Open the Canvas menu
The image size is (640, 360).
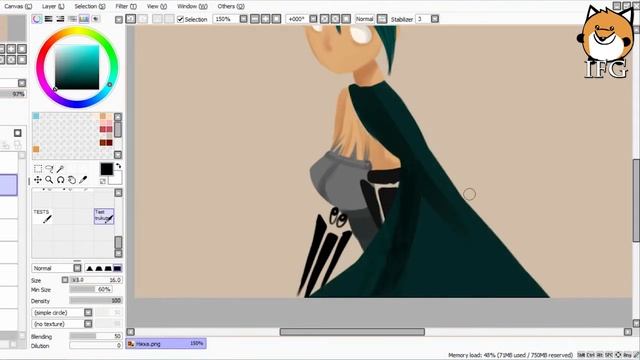18,6
